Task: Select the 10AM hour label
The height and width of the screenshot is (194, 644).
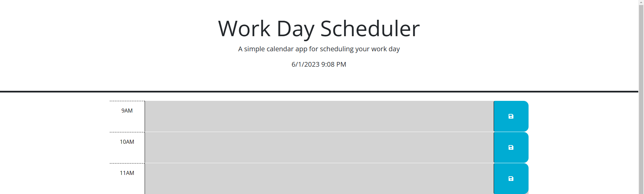Action: (127, 142)
